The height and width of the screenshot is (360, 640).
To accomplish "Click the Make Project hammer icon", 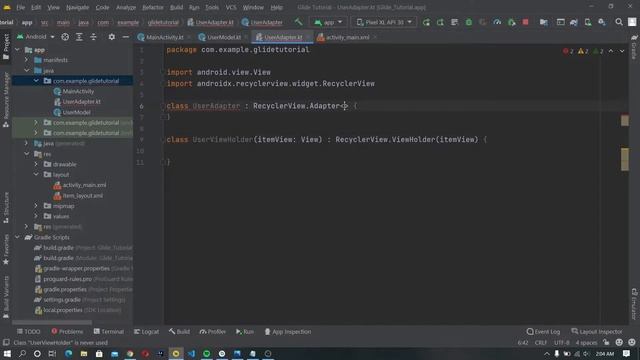I will pos(298,22).
